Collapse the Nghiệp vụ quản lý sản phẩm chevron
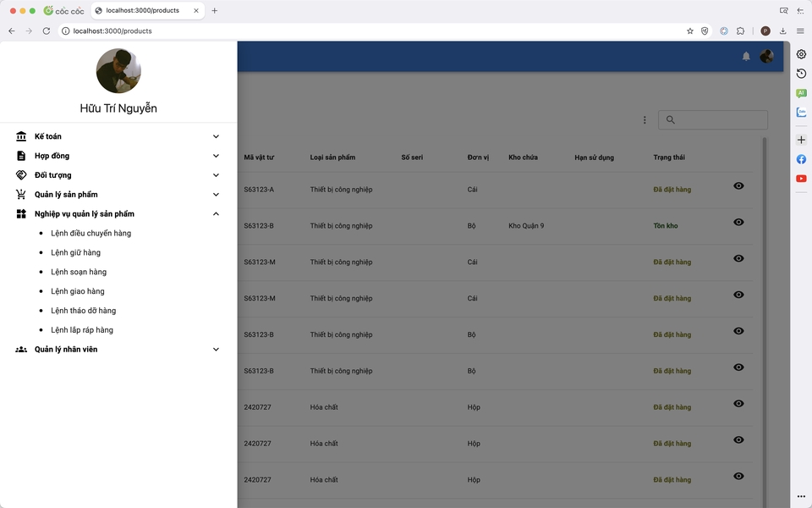 216,213
